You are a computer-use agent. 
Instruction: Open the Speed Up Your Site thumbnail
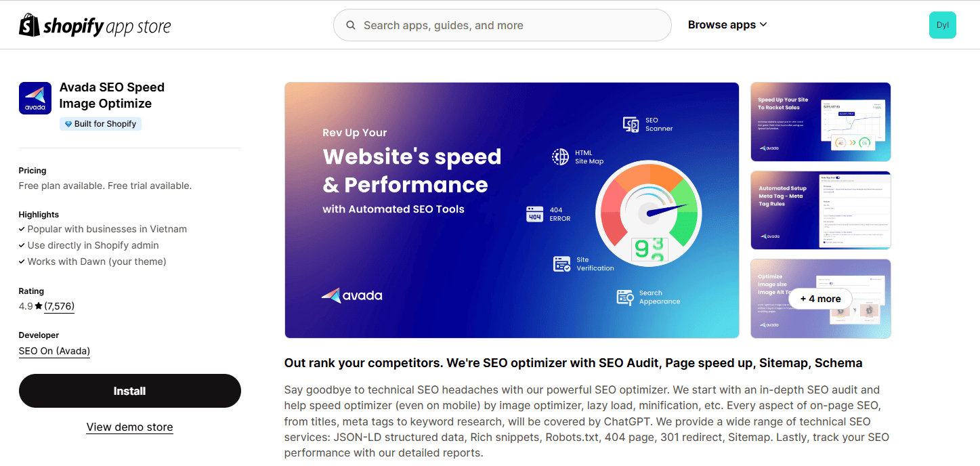tap(821, 122)
